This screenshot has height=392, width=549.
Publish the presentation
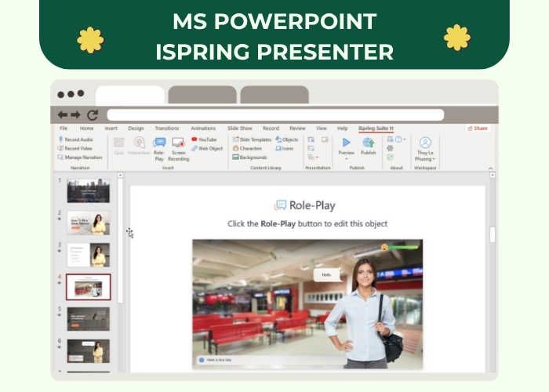369,146
